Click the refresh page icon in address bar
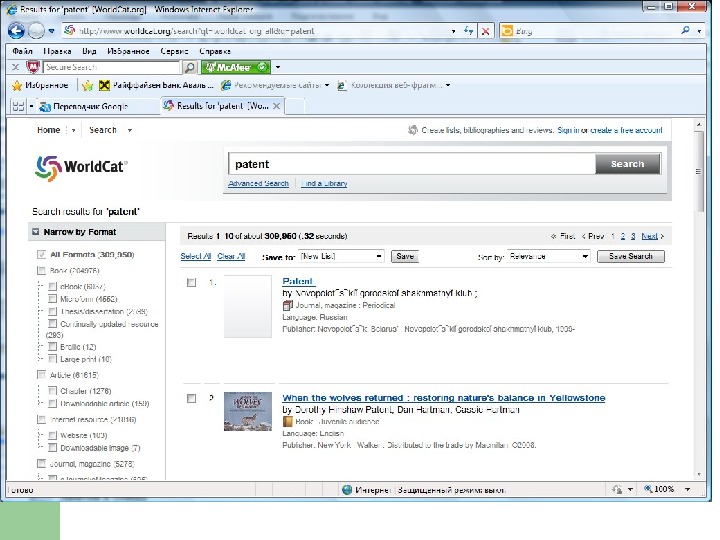The width and height of the screenshot is (720, 540). (468, 31)
